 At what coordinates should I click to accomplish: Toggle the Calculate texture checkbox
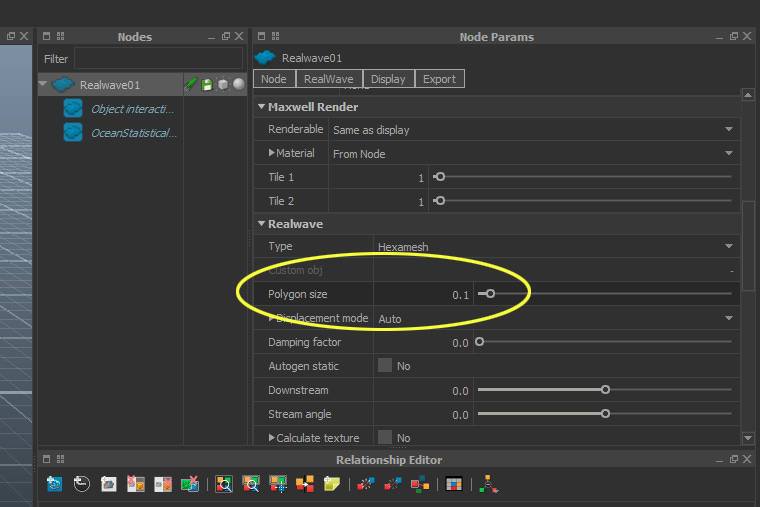[385, 437]
